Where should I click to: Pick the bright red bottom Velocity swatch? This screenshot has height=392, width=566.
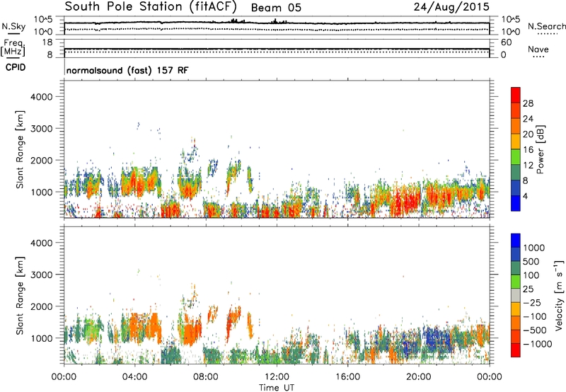point(516,350)
